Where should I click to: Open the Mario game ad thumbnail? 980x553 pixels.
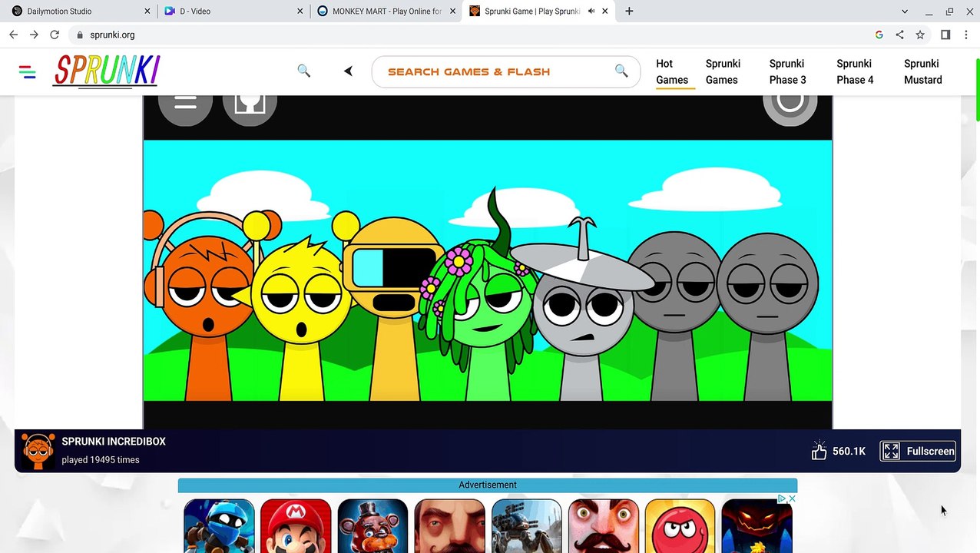point(296,526)
